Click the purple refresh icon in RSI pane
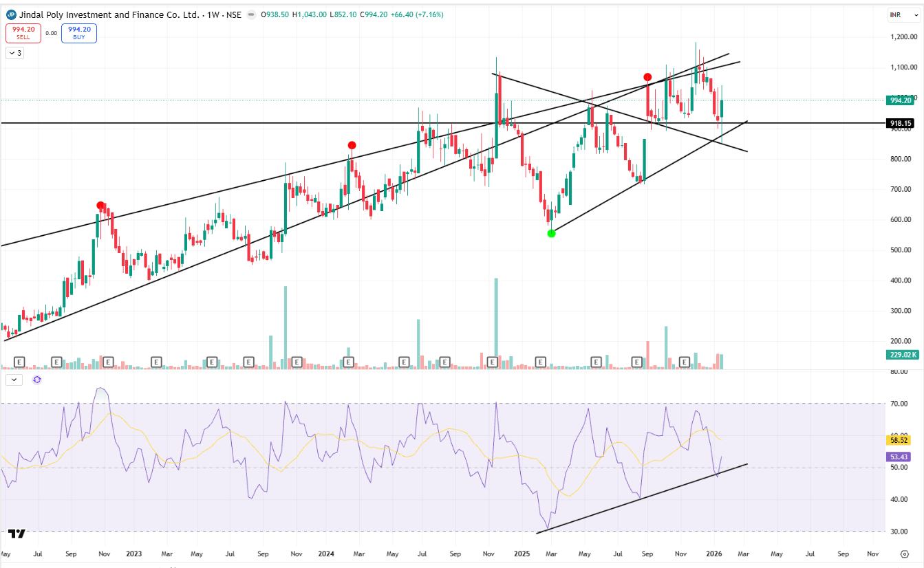 [37, 380]
